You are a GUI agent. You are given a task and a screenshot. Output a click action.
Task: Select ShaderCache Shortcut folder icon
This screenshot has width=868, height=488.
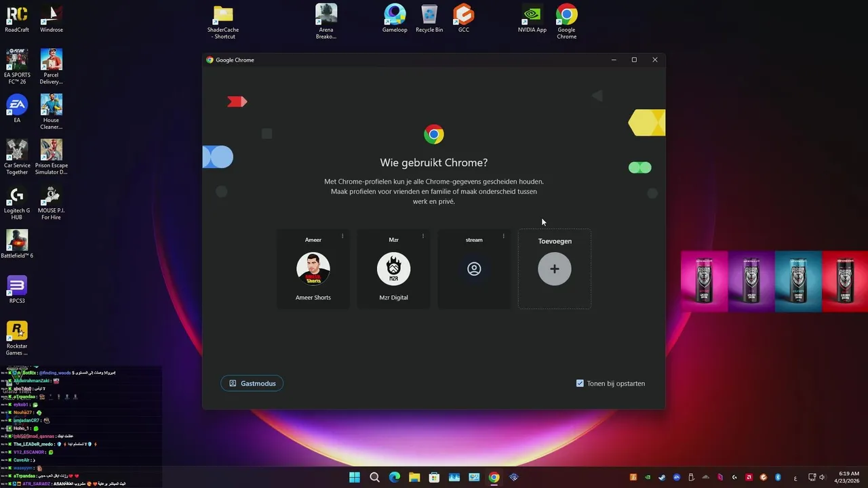pos(223,22)
